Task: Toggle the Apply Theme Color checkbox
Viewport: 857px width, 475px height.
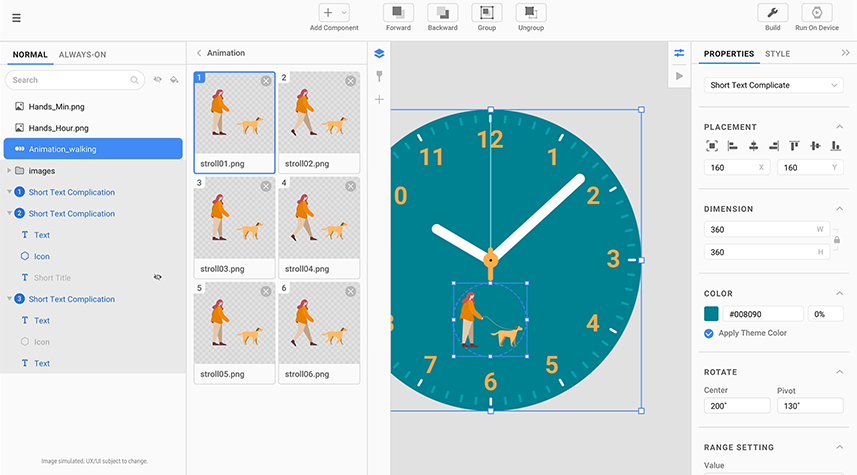Action: coord(709,333)
